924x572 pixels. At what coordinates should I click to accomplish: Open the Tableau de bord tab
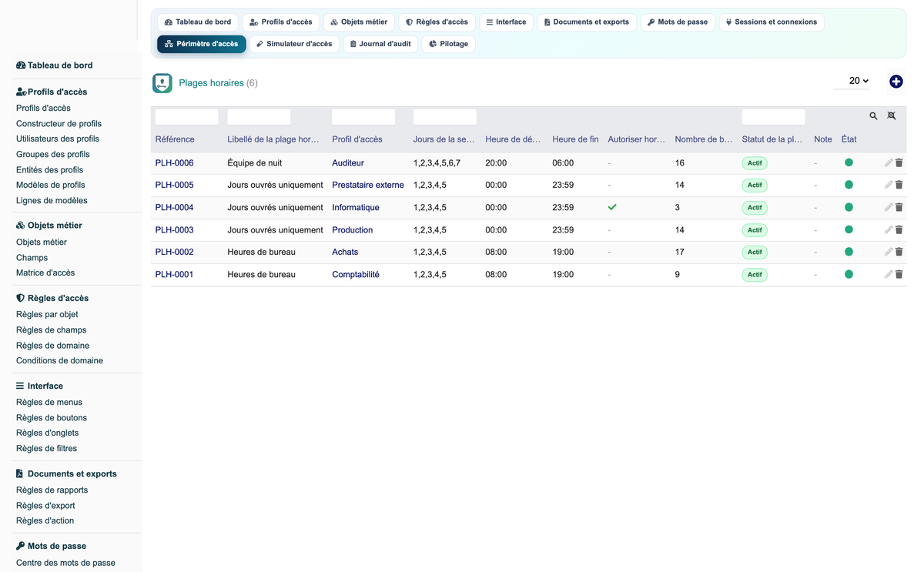click(x=198, y=22)
